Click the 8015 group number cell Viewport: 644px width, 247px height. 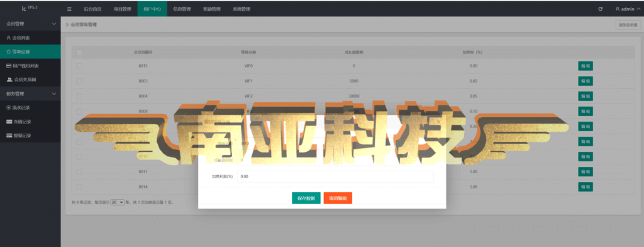coord(143,66)
